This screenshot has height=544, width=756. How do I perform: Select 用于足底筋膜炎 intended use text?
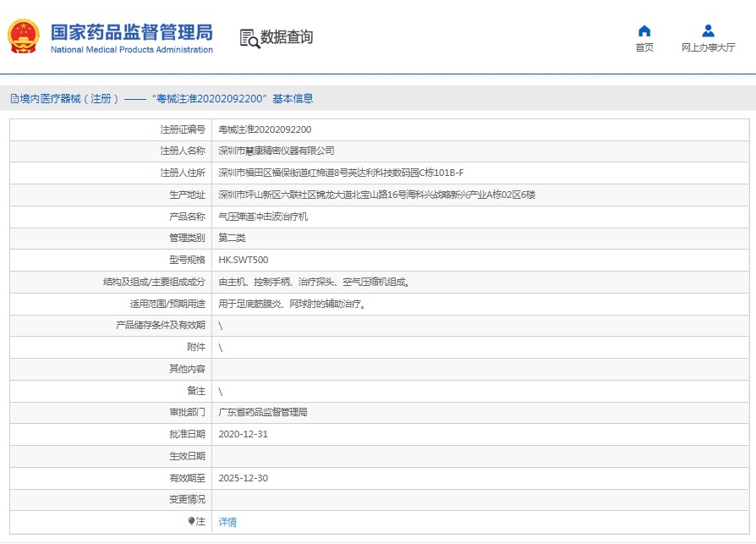[292, 304]
